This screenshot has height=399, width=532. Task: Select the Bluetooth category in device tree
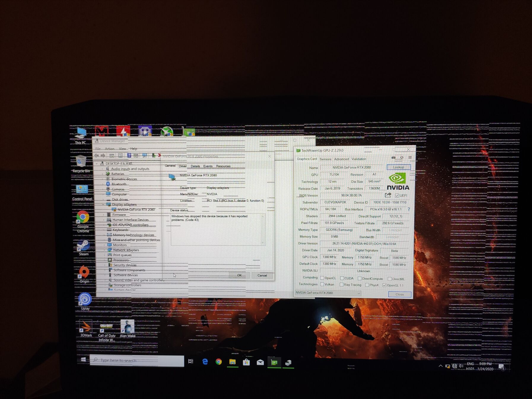pyautogui.click(x=119, y=184)
